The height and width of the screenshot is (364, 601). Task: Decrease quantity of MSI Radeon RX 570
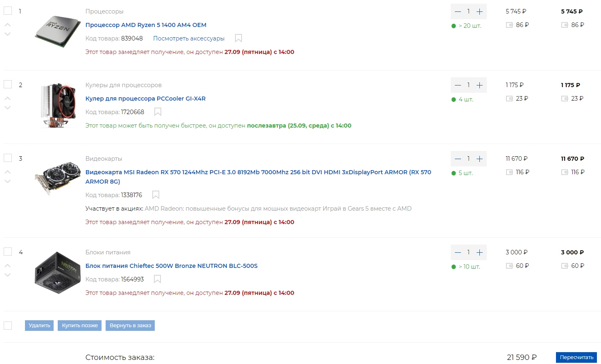point(458,159)
